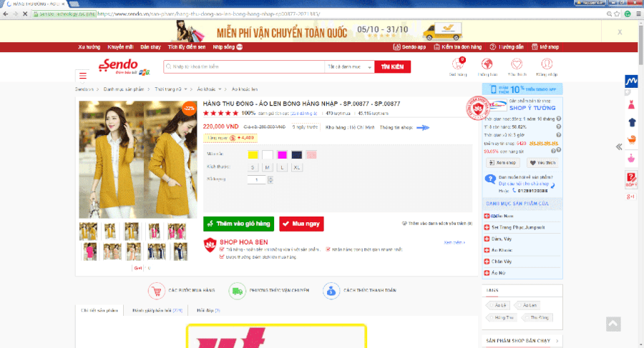
Task: Click the truck icon for Phương thức vận chuyển
Action: pos(237,291)
